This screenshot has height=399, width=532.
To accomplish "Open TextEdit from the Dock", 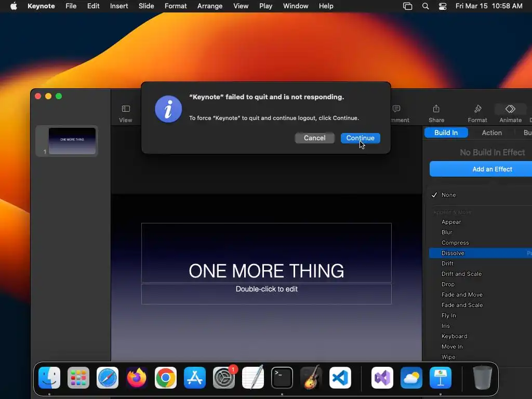I will pos(253,378).
